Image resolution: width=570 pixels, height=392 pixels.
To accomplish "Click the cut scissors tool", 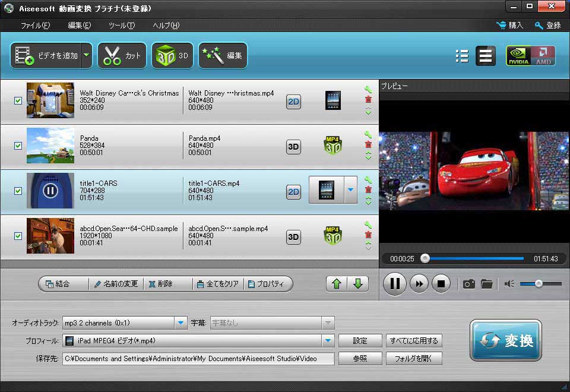I will 122,56.
